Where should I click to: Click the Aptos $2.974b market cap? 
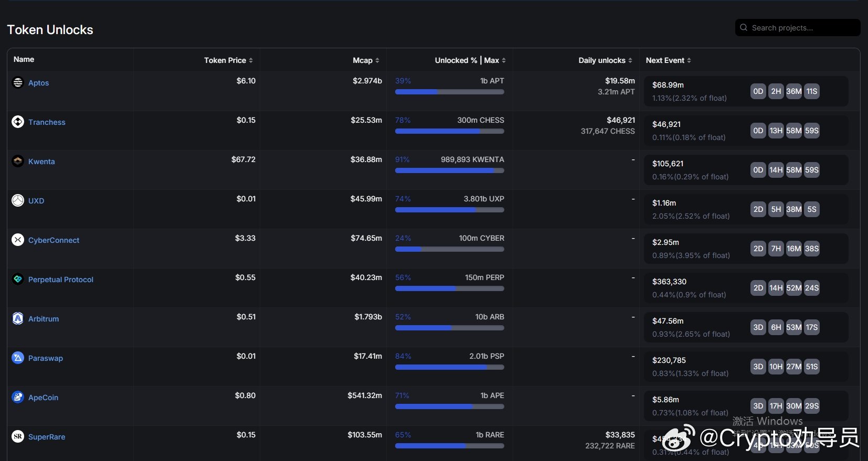point(367,81)
